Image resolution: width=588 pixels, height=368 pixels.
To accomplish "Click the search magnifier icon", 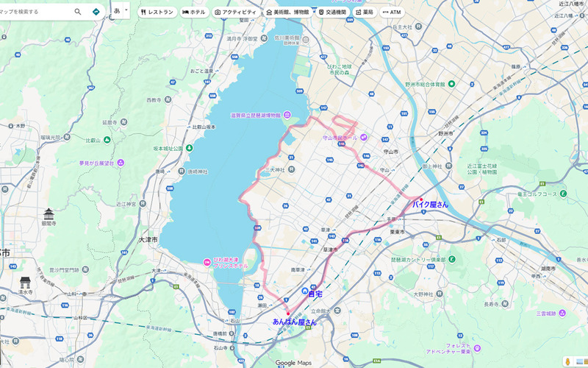I will (x=78, y=12).
